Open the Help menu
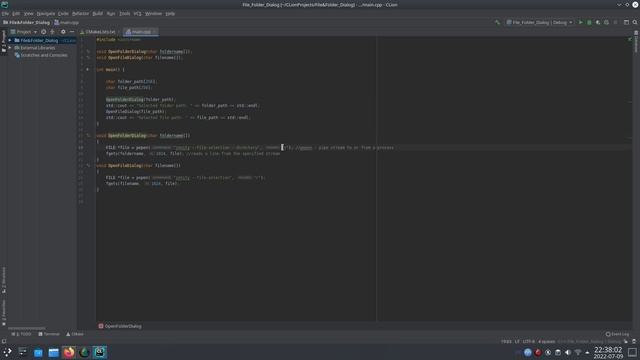 tap(170, 13)
